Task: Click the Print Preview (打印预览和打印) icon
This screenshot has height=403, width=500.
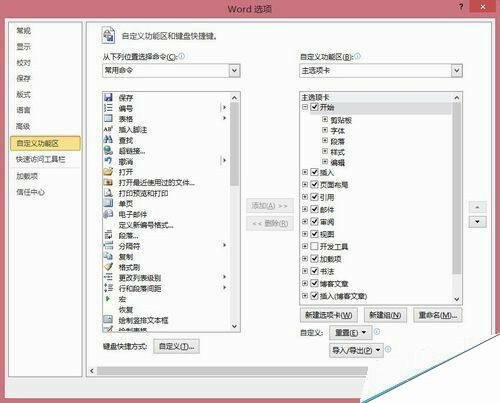Action: 108,193
